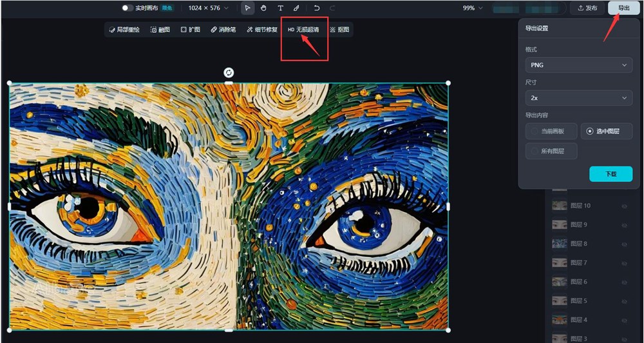Click the rotate handle above the image
Screen dimensions: 644x343
[229, 72]
